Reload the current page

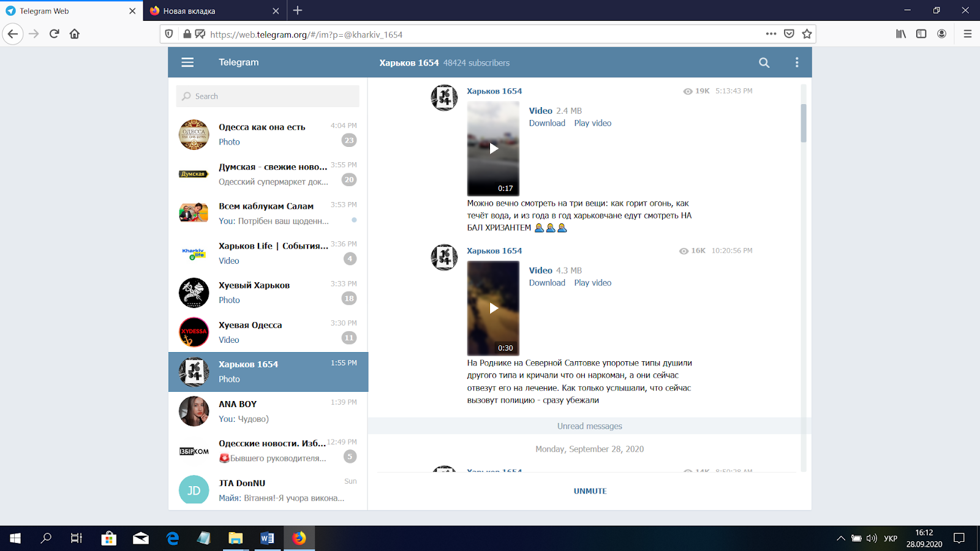pyautogui.click(x=55, y=34)
